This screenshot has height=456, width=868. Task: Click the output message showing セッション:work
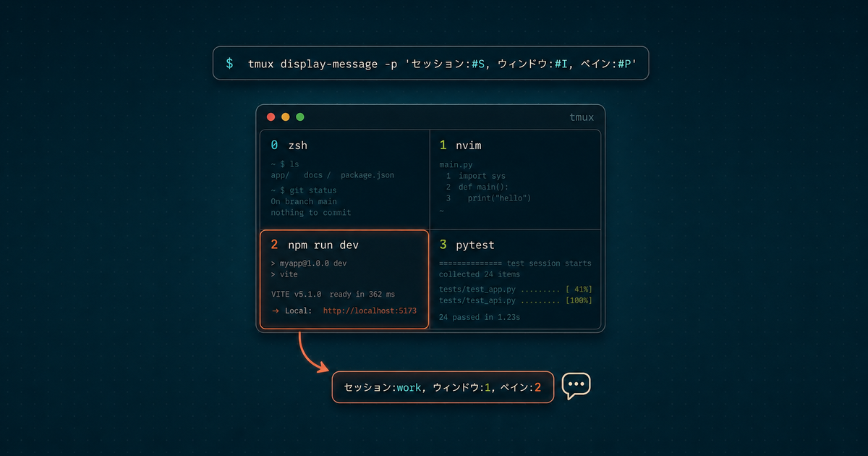tap(443, 387)
